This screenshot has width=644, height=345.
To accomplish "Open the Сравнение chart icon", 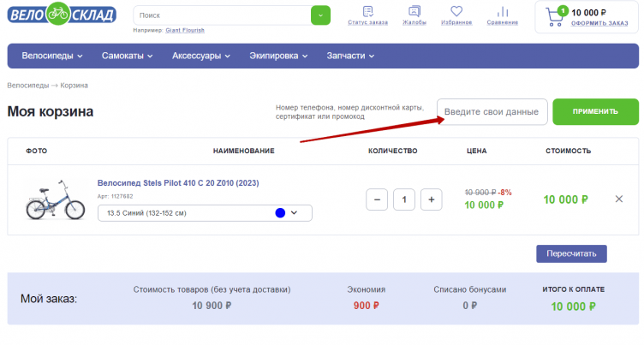I will point(502,12).
